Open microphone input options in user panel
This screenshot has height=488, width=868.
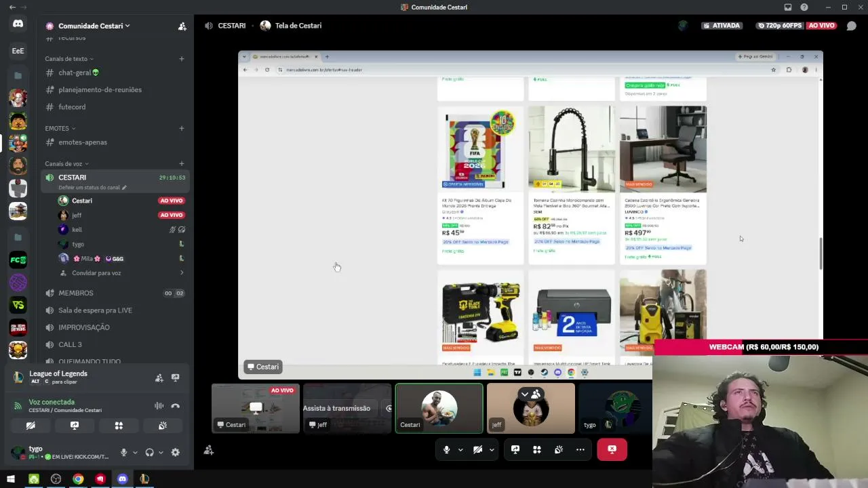[135, 452]
